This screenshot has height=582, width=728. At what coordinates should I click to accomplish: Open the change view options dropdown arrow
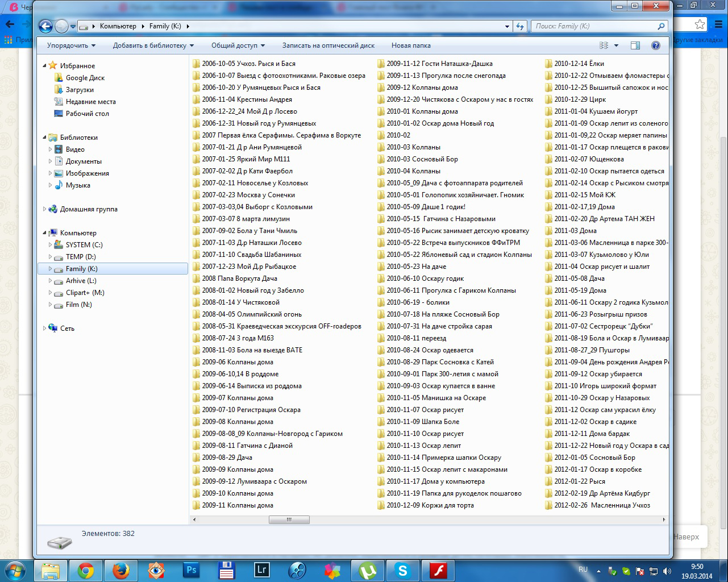pos(616,45)
